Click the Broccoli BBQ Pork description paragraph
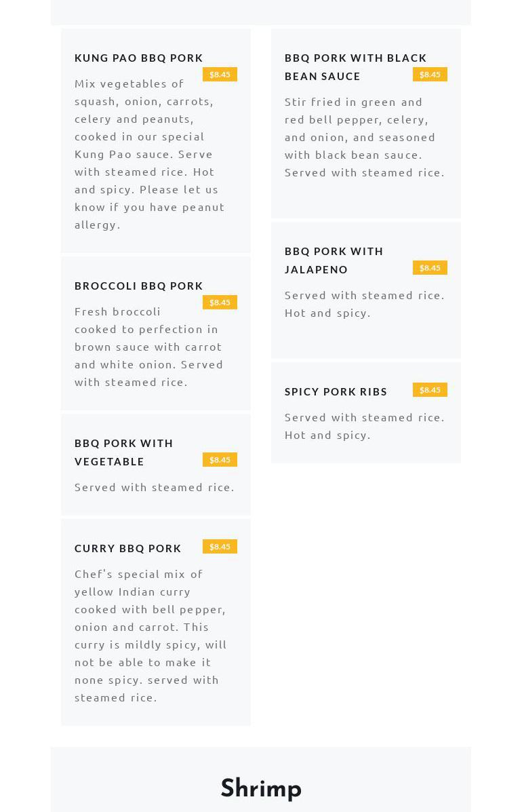This screenshot has width=522, height=812. coord(148,347)
